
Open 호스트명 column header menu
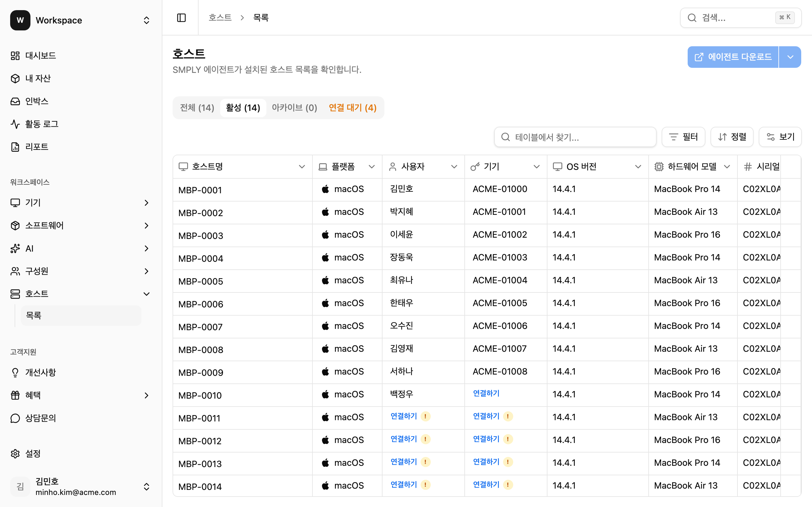(302, 167)
